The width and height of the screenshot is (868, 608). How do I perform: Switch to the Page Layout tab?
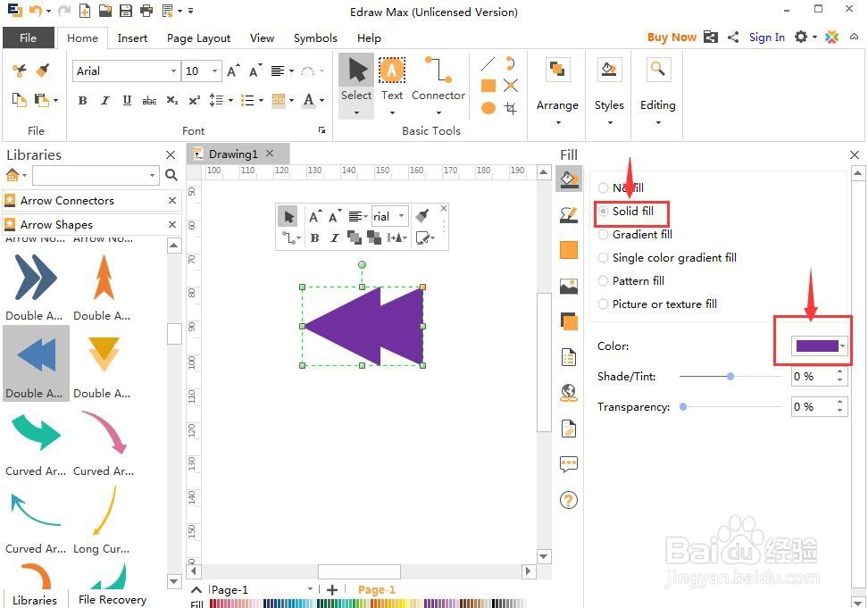199,37
